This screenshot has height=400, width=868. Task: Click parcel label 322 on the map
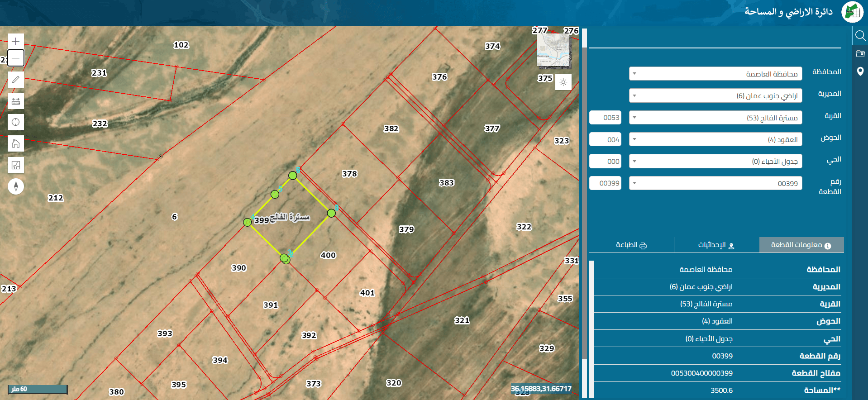(x=524, y=227)
